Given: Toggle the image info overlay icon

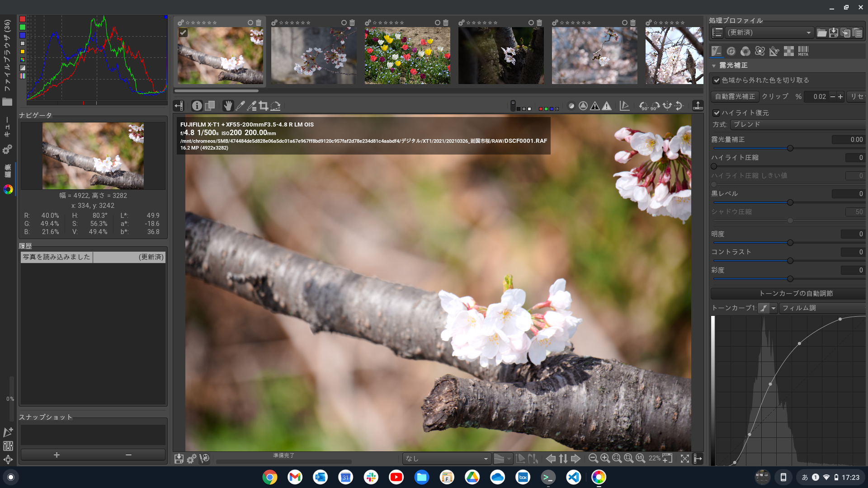Looking at the screenshot, I should (197, 106).
